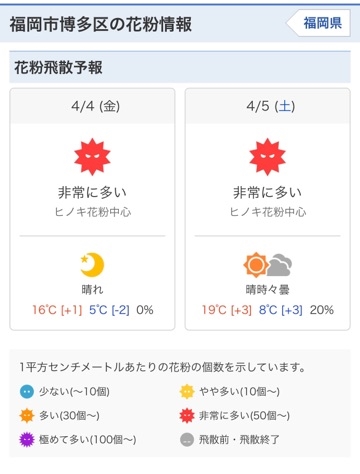Screen dimensions: 360x474
Task: Click the orange 多い legend icon
Action: (27, 416)
